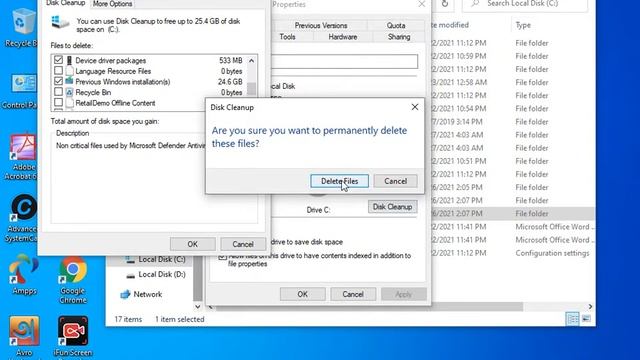Close the Disk Cleanup confirmation dialog
The image size is (640, 360).
415,107
